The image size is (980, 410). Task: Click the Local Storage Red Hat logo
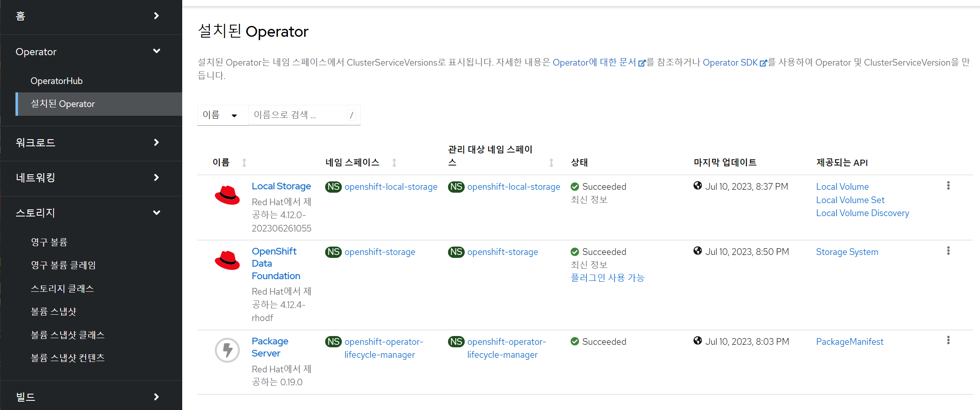[227, 195]
